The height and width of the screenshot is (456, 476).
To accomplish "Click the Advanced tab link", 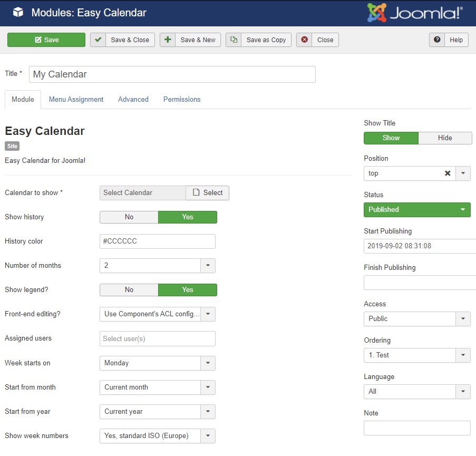I will point(133,99).
